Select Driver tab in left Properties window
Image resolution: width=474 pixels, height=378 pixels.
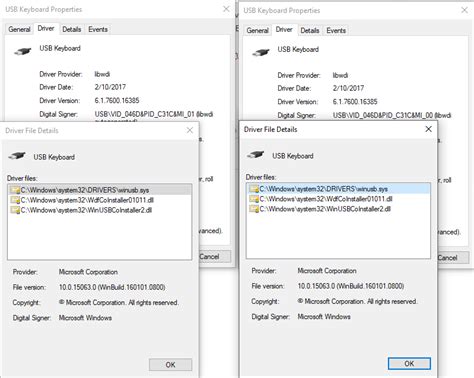coord(46,28)
